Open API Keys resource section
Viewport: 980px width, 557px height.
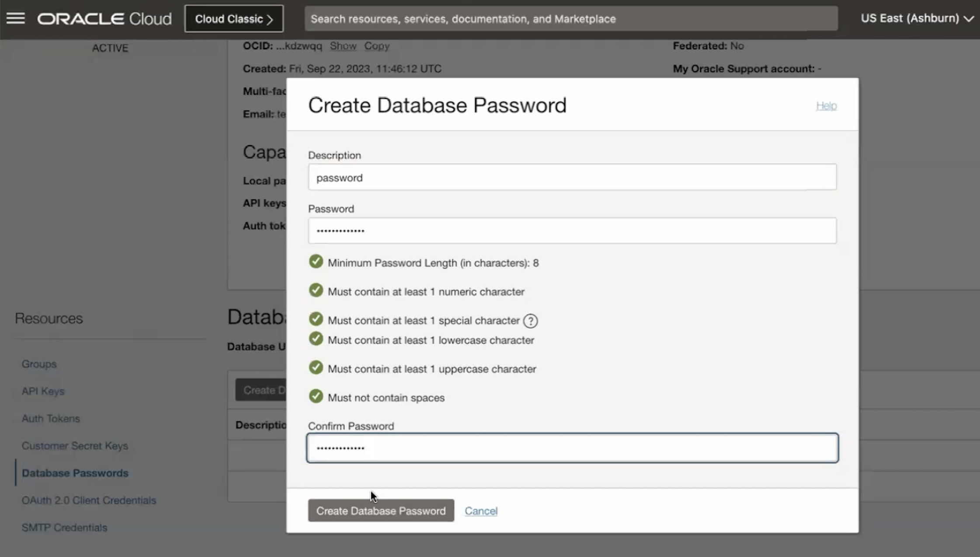(43, 391)
